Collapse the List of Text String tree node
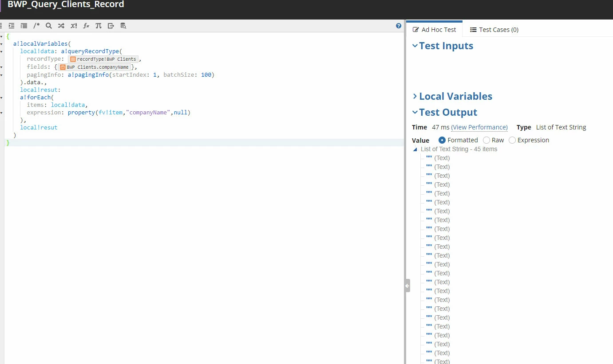 coord(415,149)
